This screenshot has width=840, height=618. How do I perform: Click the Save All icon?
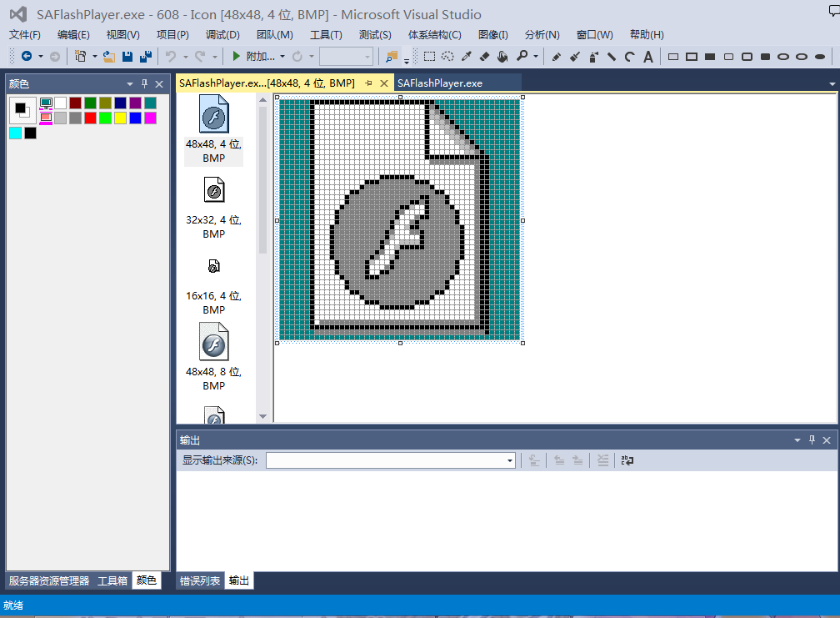coord(146,56)
